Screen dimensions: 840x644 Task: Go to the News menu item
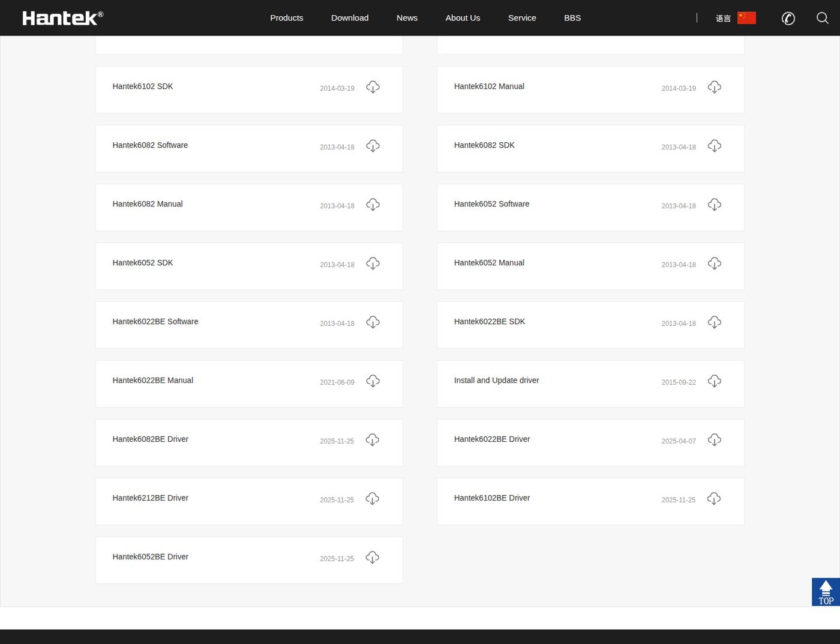tap(407, 18)
